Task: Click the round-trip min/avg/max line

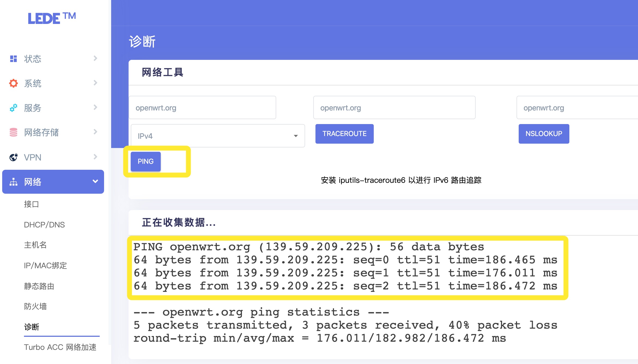Action: pyautogui.click(x=320, y=338)
